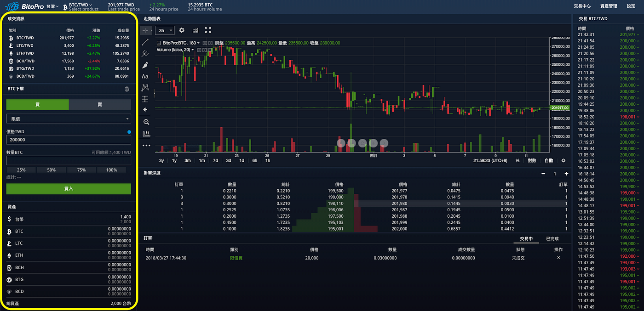This screenshot has width=644, height=311.
Task: Set chart range to 1d
Action: coord(241,161)
